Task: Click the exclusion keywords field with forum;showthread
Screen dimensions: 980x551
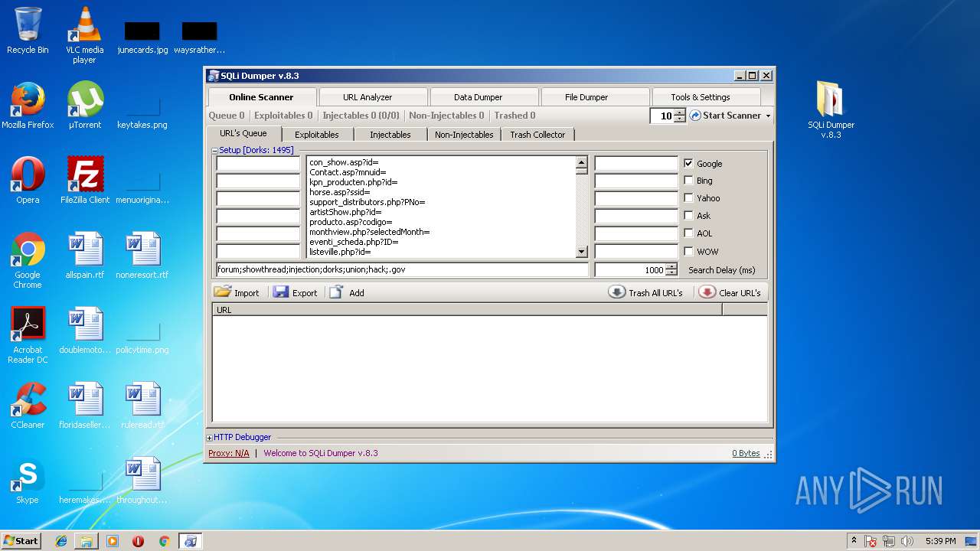Action: 403,269
